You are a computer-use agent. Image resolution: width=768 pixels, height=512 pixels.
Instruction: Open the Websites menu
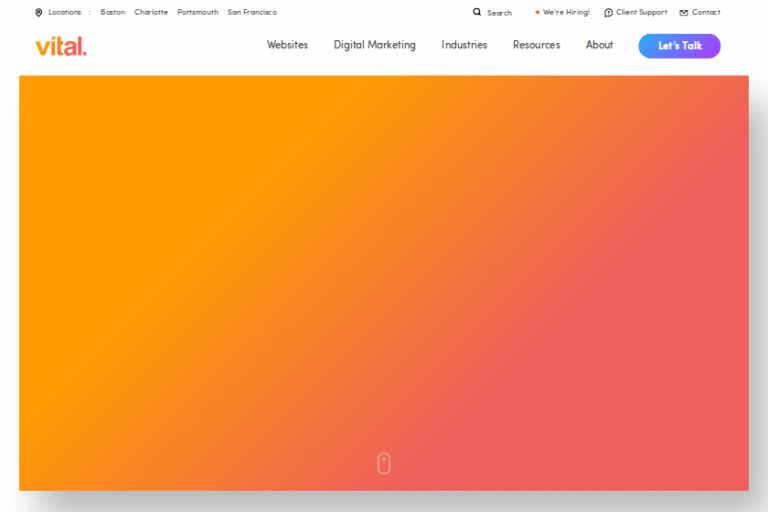(287, 45)
